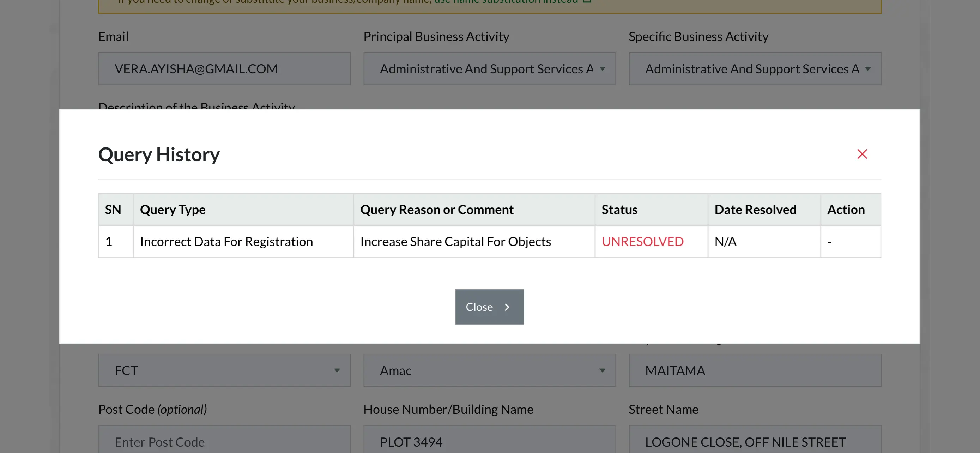This screenshot has height=453, width=980.
Task: Click serial number 1 in the table
Action: click(x=108, y=242)
